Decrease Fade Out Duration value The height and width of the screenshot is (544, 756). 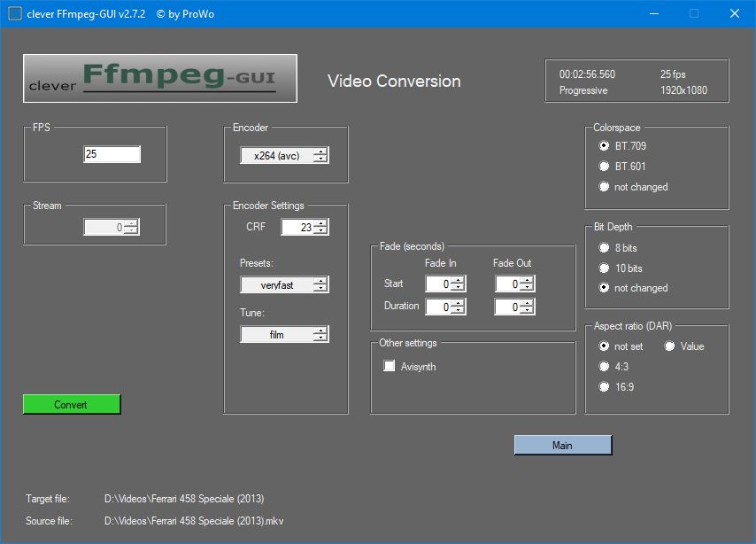pyautogui.click(x=528, y=311)
